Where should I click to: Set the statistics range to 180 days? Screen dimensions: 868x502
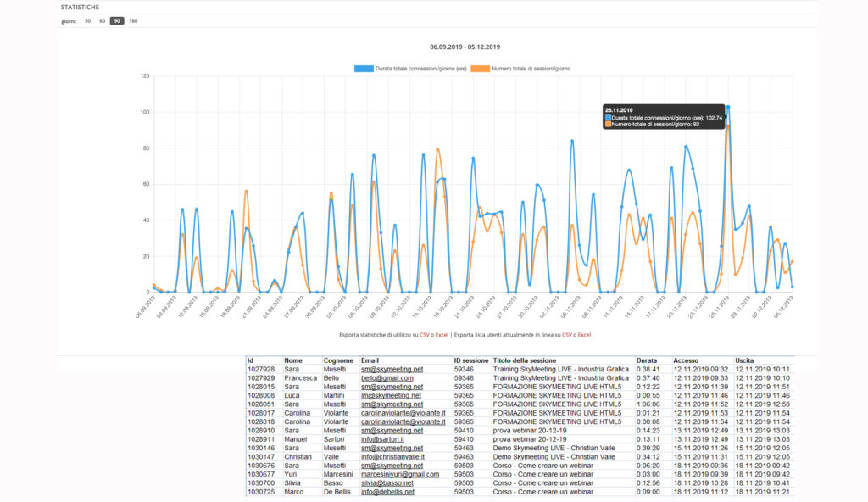coord(133,20)
